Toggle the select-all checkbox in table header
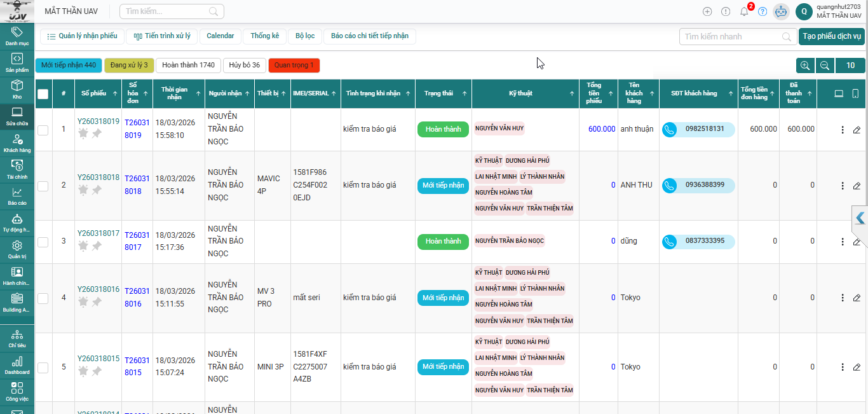 43,94
